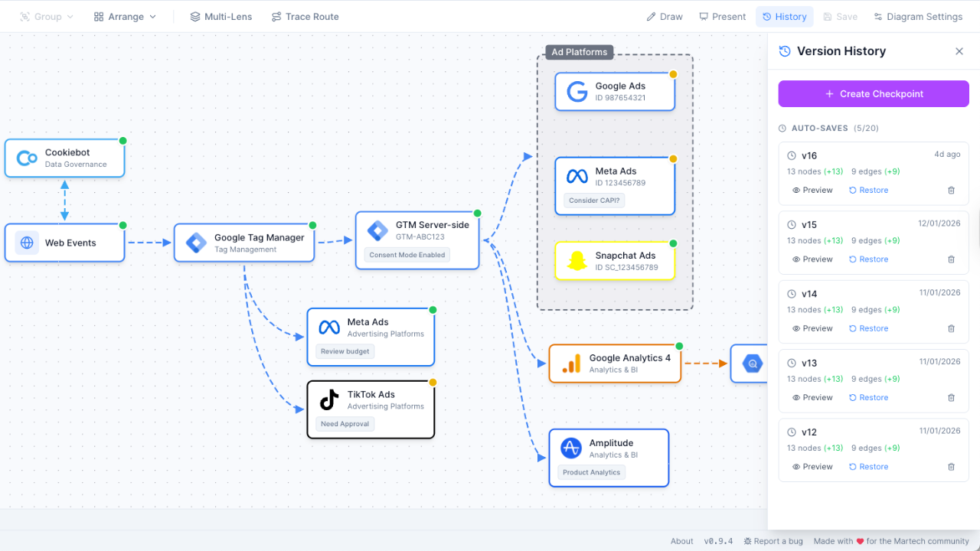
Task: Open the Arrange dropdown
Action: pyautogui.click(x=124, y=16)
